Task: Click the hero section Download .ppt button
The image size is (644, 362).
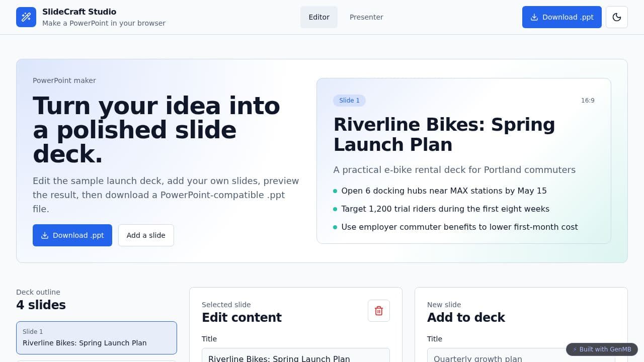Action: (x=72, y=235)
